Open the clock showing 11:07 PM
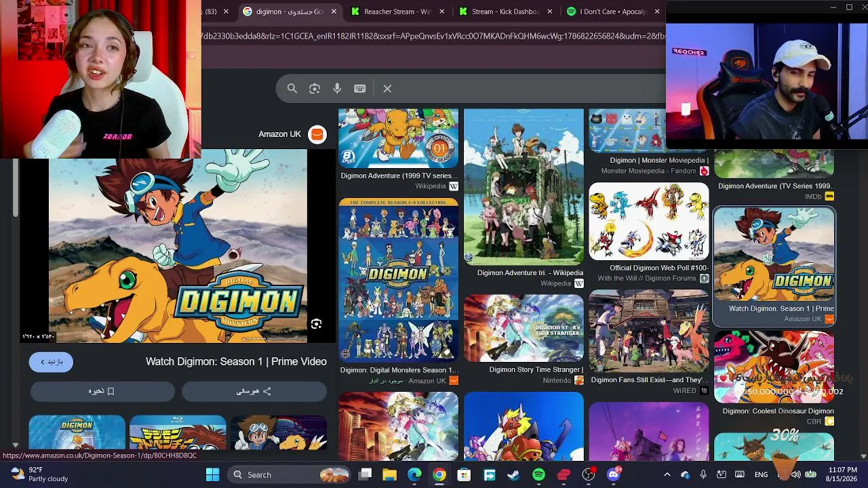868x488 pixels. [842, 474]
